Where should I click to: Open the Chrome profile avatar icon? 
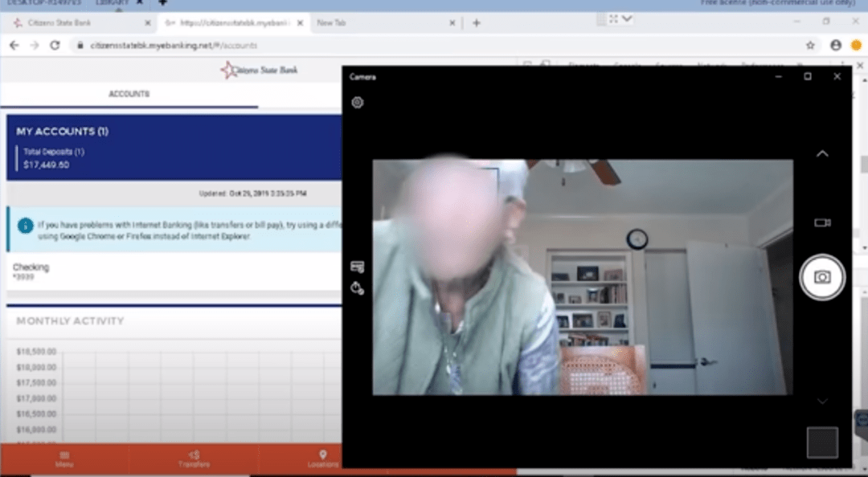[836, 46]
